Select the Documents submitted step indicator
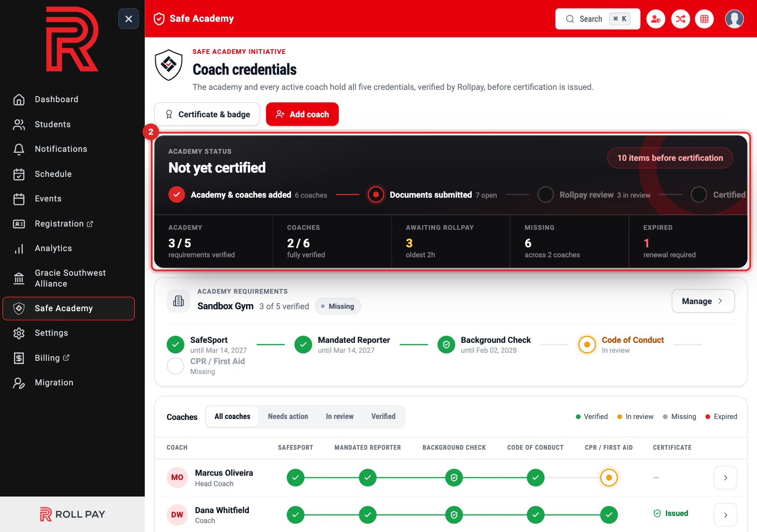This screenshot has height=532, width=757. point(376,194)
